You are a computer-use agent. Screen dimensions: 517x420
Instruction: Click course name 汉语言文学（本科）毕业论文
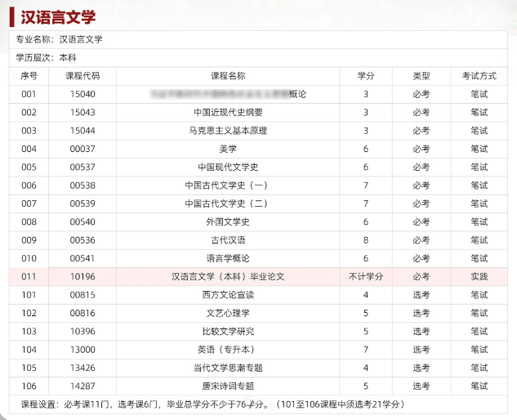pyautogui.click(x=228, y=276)
